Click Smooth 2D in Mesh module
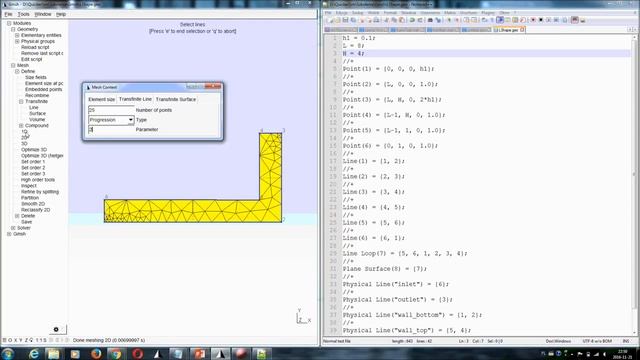Viewport: 640px width, 360px height. pos(33,204)
